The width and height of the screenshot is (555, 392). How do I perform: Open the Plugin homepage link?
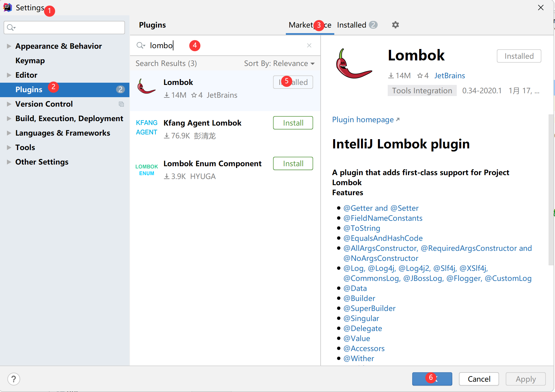coord(366,120)
